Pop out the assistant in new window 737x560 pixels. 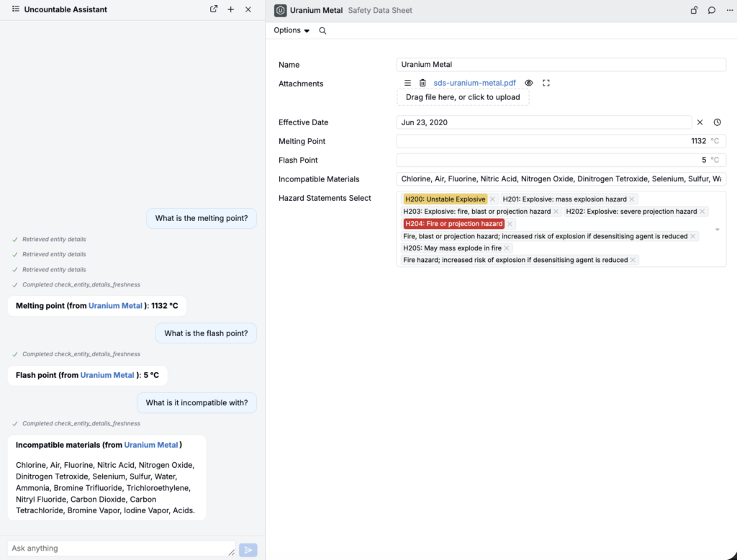[214, 9]
